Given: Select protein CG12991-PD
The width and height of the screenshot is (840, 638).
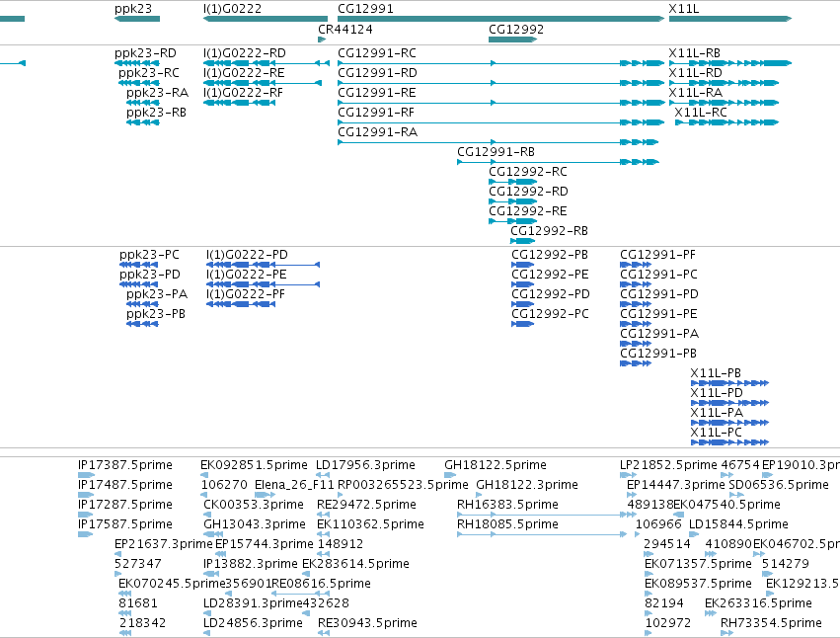Looking at the screenshot, I should point(636,304).
